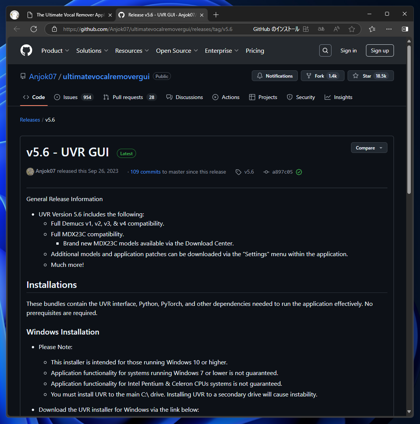Switch to The Ultimate Vocal Remover browser tab
The height and width of the screenshot is (424, 420).
click(x=69, y=15)
